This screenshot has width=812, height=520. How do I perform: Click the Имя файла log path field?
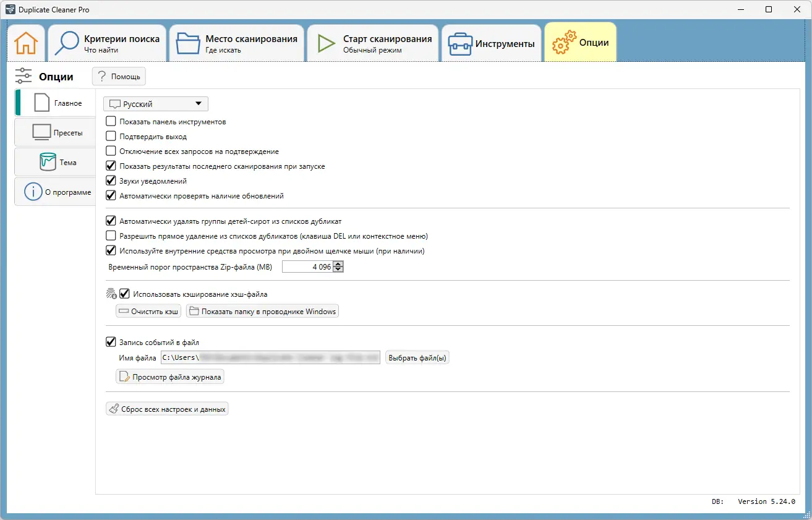click(270, 357)
